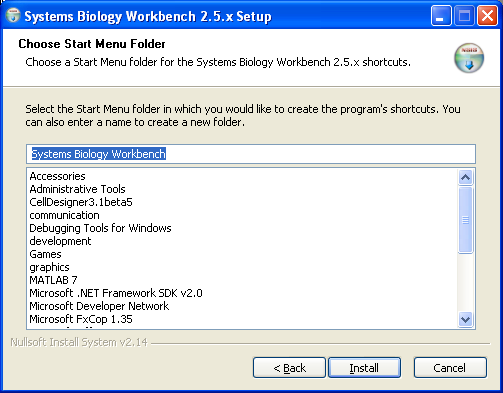Click the folder list scroll down arrow
503x393 pixels.
click(x=465, y=320)
